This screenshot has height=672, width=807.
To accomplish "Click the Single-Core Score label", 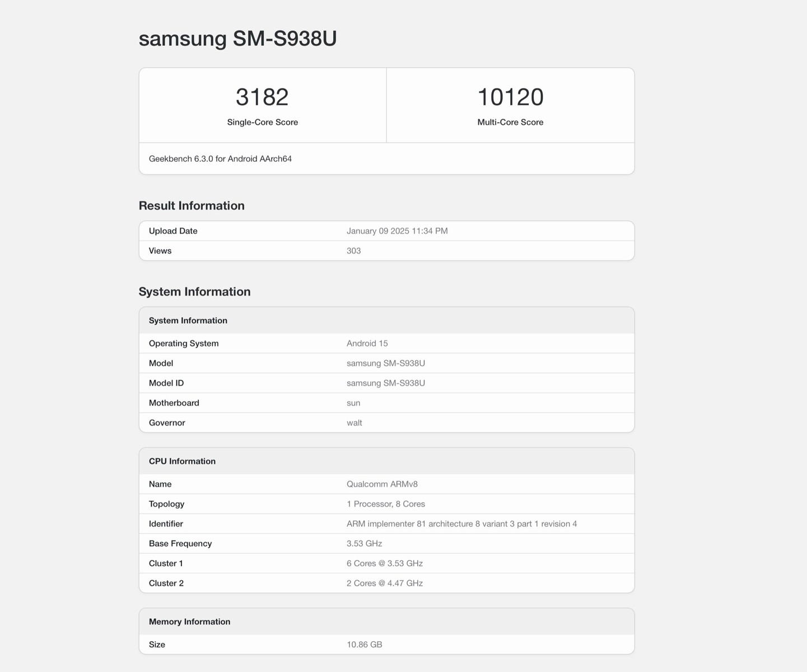I will 262,122.
